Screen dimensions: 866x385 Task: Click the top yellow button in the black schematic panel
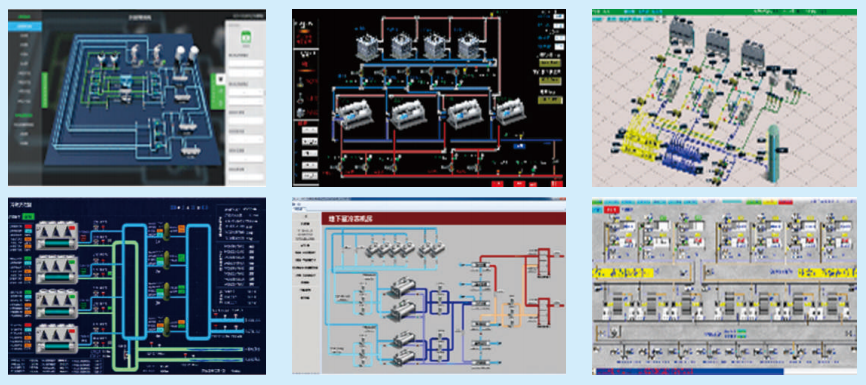tap(550, 63)
